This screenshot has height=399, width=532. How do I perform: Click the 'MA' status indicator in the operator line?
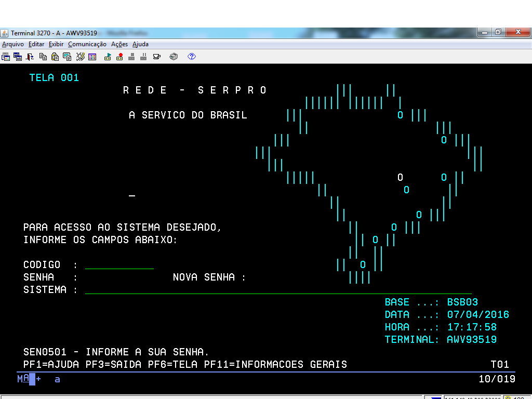[23, 379]
